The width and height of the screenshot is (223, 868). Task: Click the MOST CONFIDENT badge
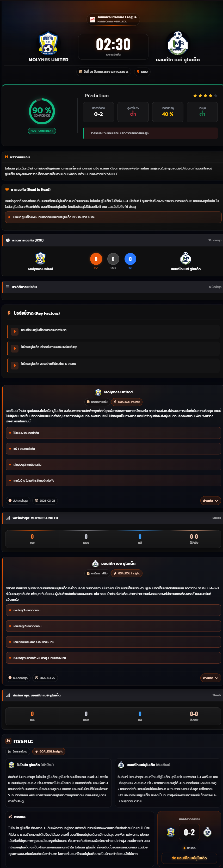42,131
